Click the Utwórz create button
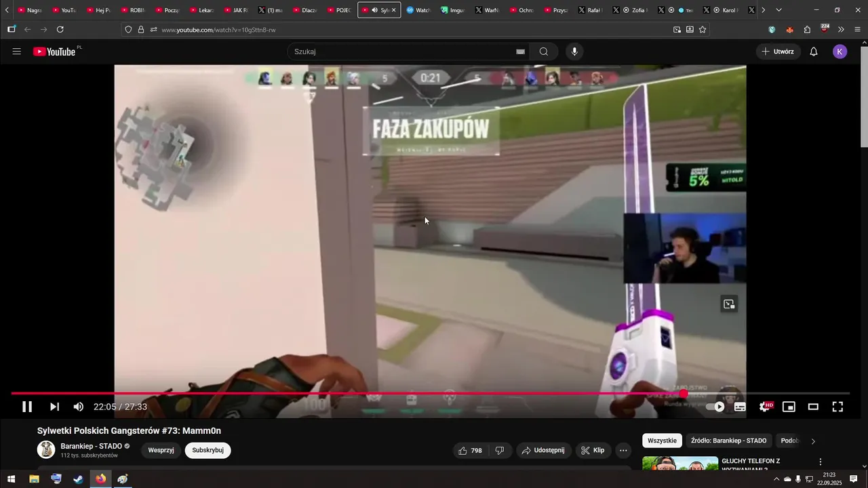The width and height of the screenshot is (868, 488). point(778,52)
